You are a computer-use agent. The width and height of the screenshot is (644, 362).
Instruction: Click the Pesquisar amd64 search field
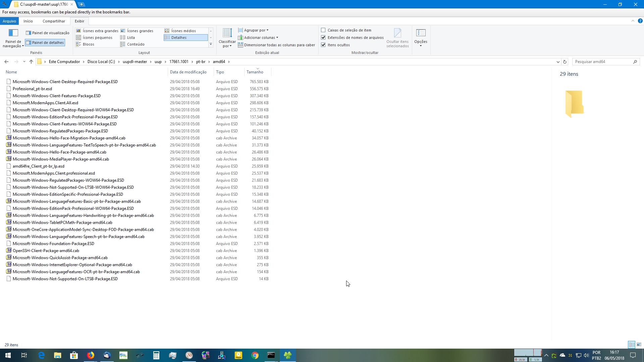602,62
